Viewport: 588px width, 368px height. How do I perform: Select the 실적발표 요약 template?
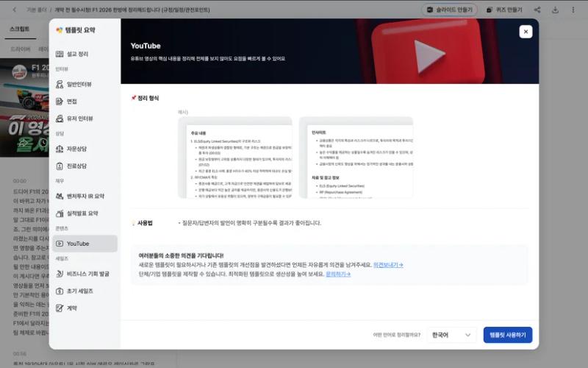point(85,213)
